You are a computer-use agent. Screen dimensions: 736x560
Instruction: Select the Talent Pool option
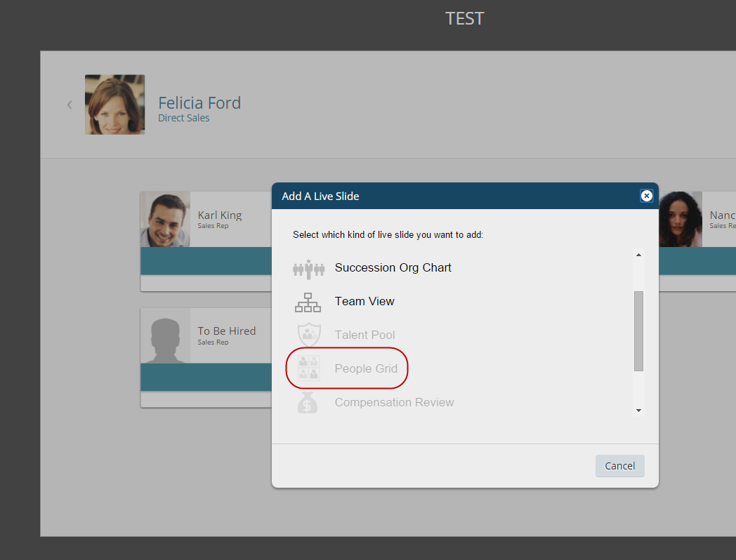click(x=364, y=335)
